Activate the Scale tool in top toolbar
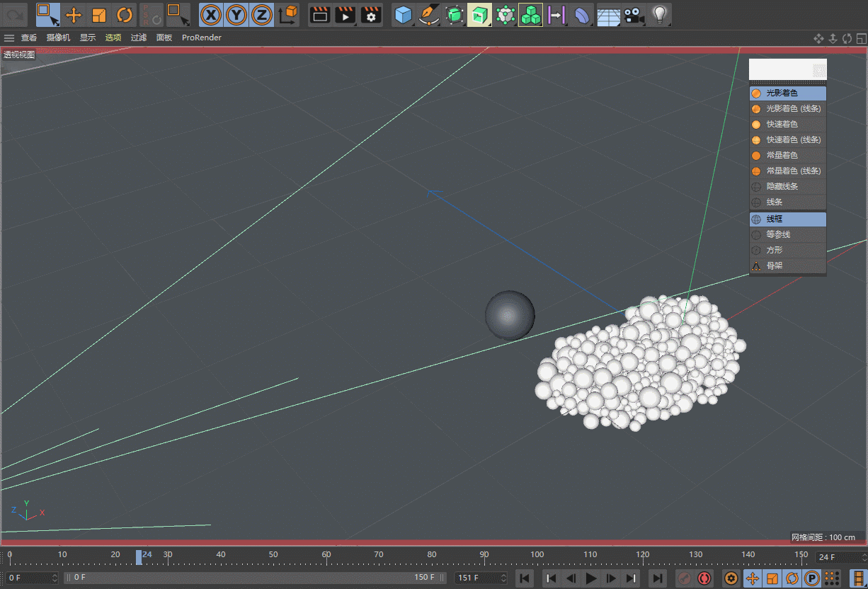Image resolution: width=868 pixels, height=589 pixels. [99, 14]
